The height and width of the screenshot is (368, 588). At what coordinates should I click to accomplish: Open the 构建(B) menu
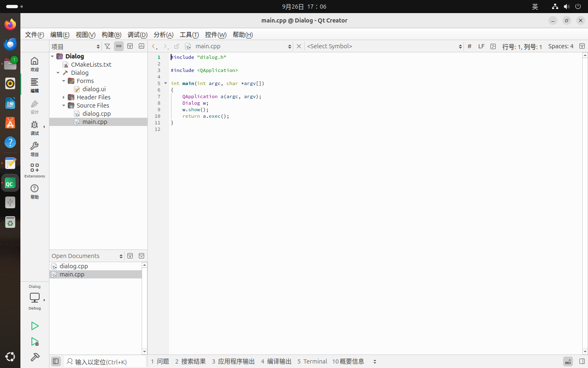pos(111,35)
